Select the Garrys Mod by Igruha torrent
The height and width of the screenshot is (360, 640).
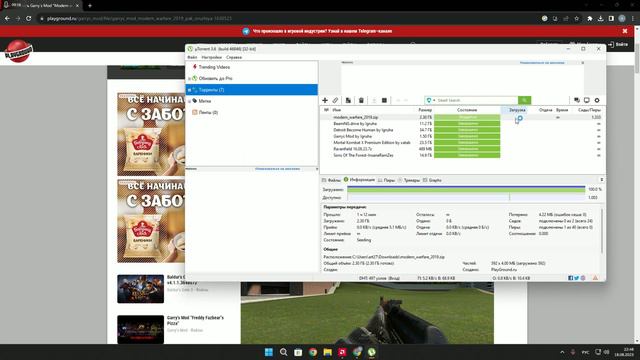(x=461, y=136)
